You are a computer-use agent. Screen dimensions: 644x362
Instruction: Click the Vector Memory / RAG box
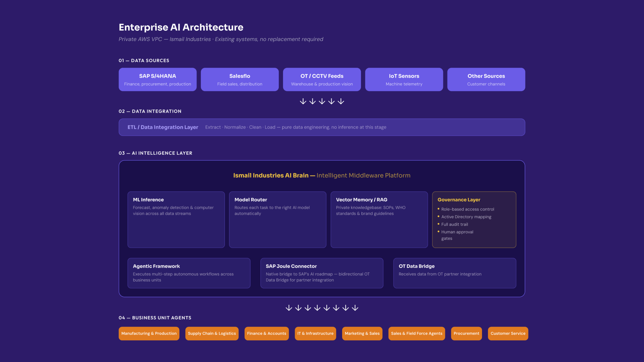(379, 220)
